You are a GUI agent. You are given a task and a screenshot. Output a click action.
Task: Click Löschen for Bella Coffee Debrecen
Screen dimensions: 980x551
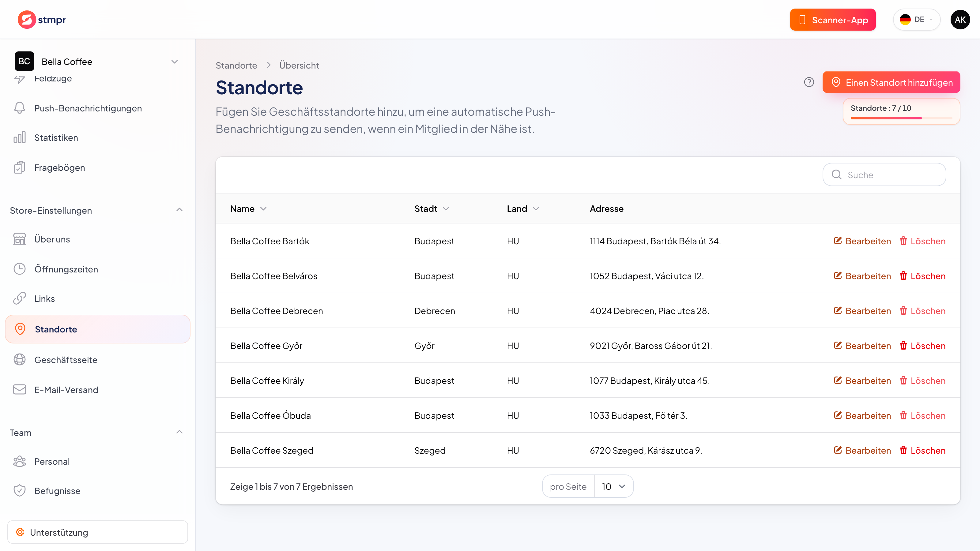click(x=922, y=311)
